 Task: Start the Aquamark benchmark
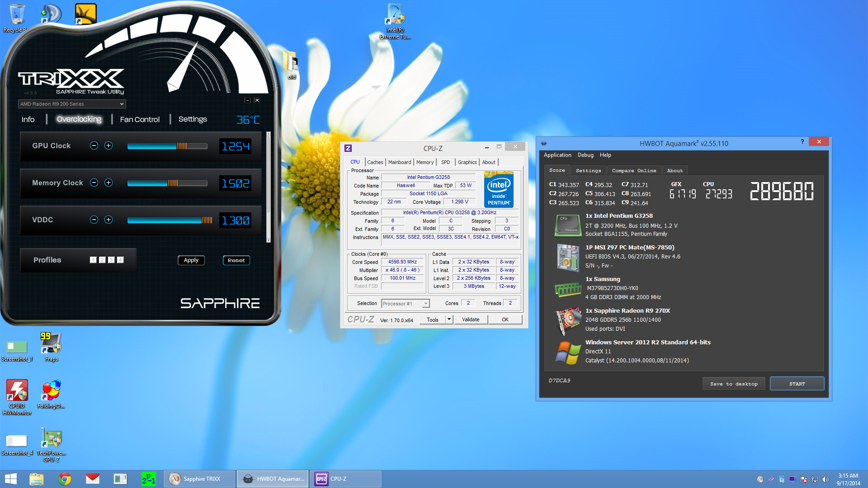[797, 384]
